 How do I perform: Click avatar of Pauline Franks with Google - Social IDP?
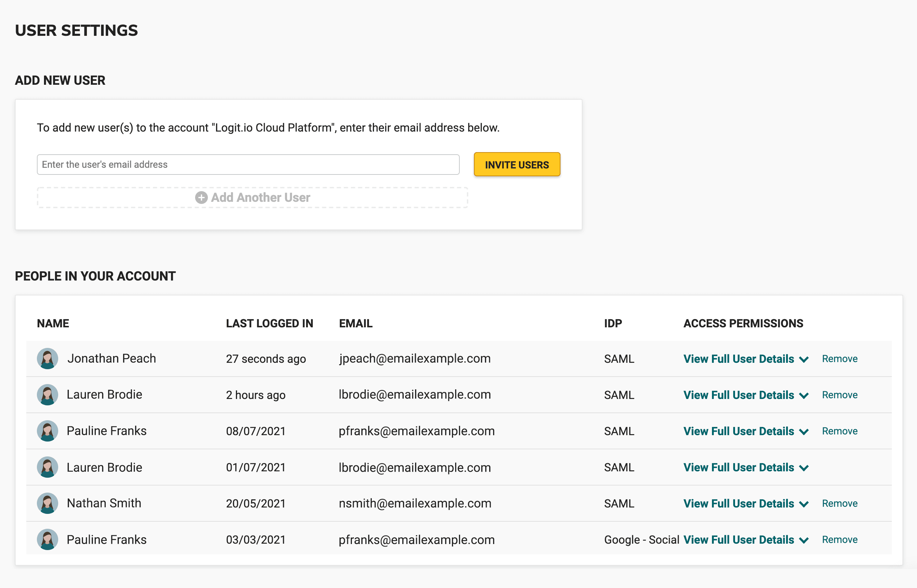click(x=48, y=539)
